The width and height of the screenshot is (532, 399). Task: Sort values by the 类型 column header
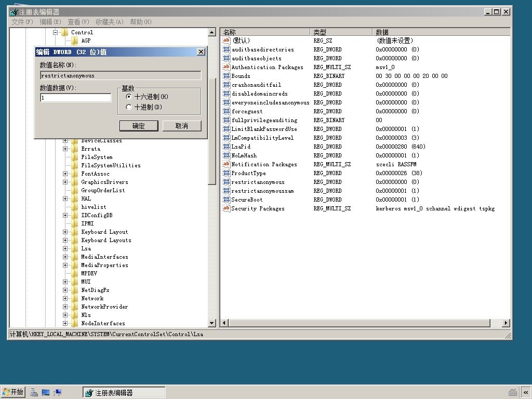coord(341,32)
